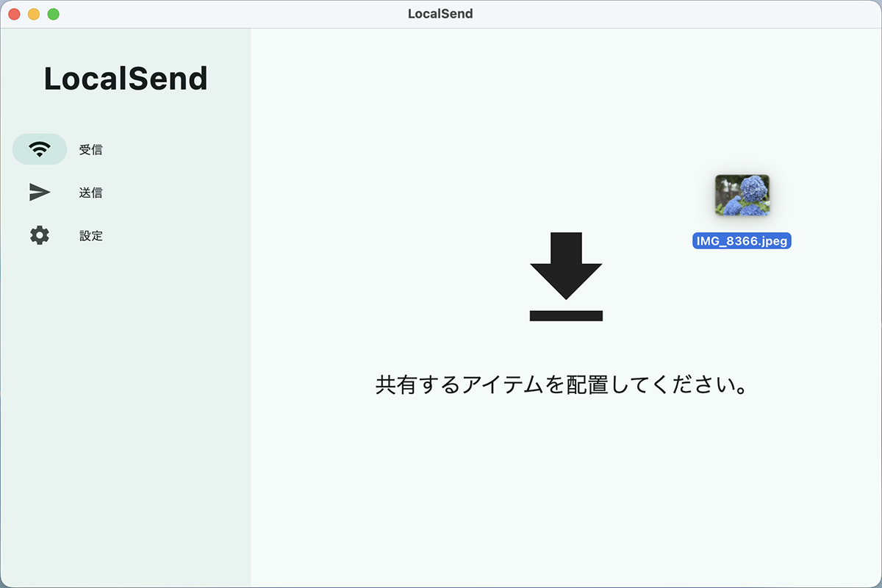Click the IMG_8366.jpeg filename label
The width and height of the screenshot is (882, 588).
(742, 241)
